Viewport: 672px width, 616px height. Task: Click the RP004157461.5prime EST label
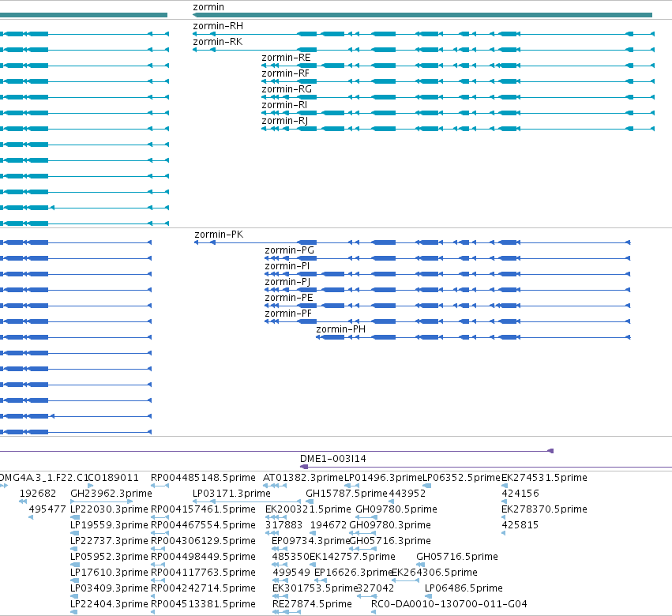tap(203, 509)
